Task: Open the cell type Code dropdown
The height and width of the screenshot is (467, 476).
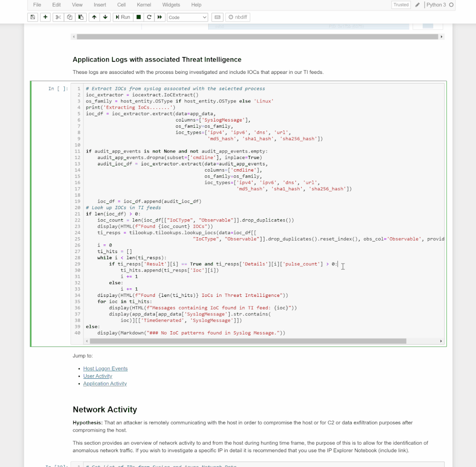Action: 187,17
